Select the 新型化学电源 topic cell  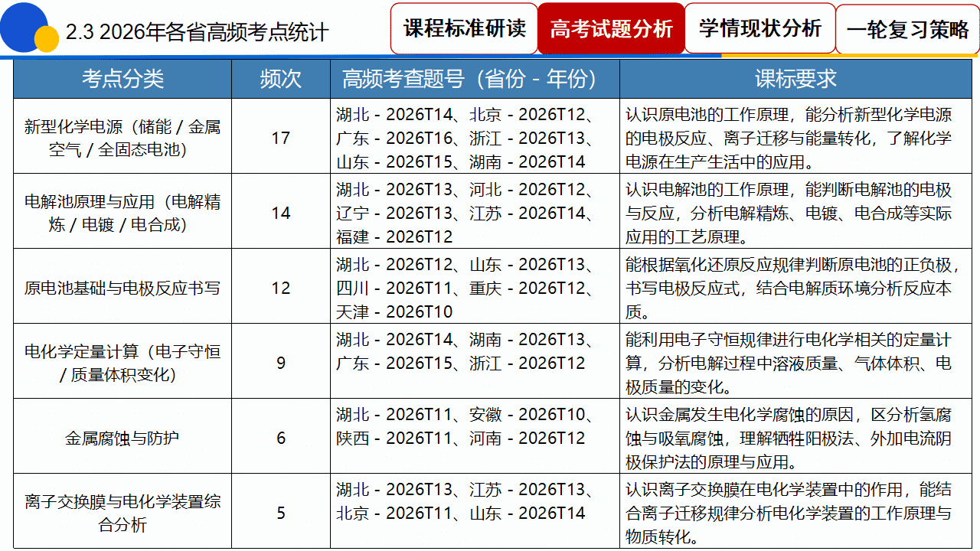pos(122,138)
